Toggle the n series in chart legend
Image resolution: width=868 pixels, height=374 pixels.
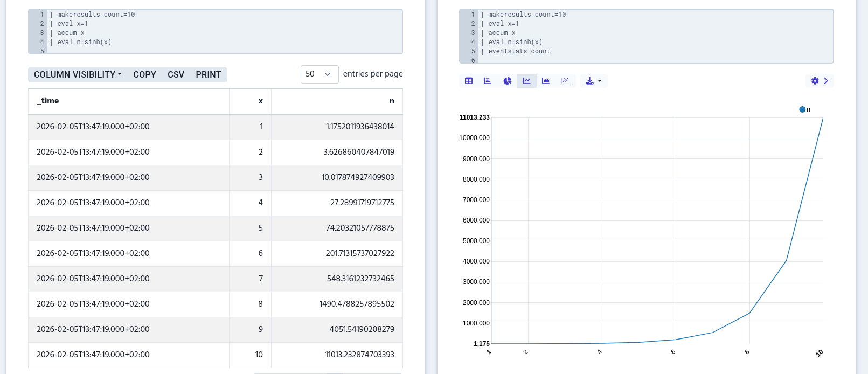805,109
